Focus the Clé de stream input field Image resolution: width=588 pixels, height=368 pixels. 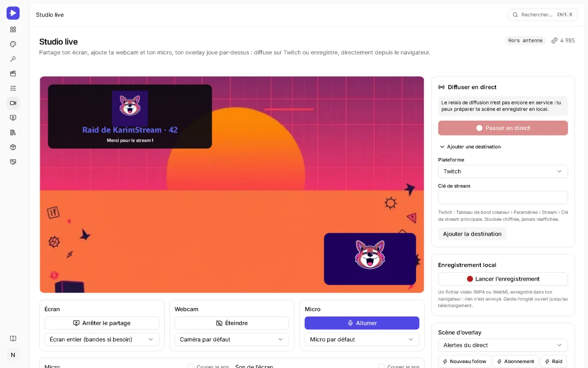(x=503, y=198)
